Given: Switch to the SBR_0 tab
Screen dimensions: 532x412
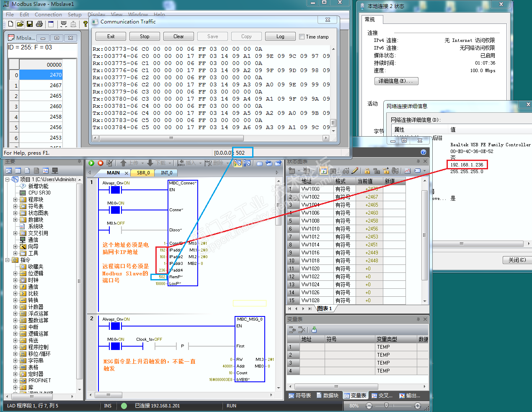Looking at the screenshot, I should click(x=143, y=173).
